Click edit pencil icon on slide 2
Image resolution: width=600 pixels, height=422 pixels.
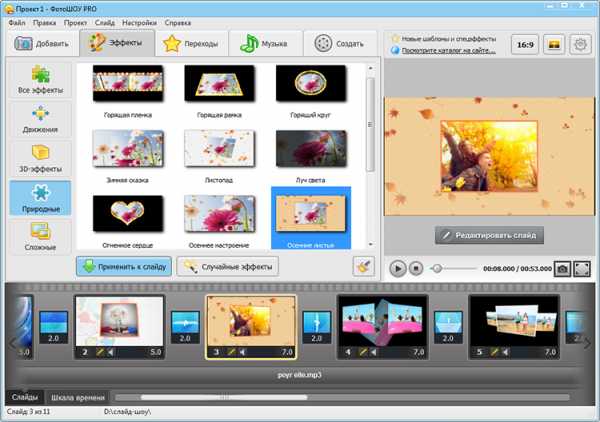[x=100, y=352]
